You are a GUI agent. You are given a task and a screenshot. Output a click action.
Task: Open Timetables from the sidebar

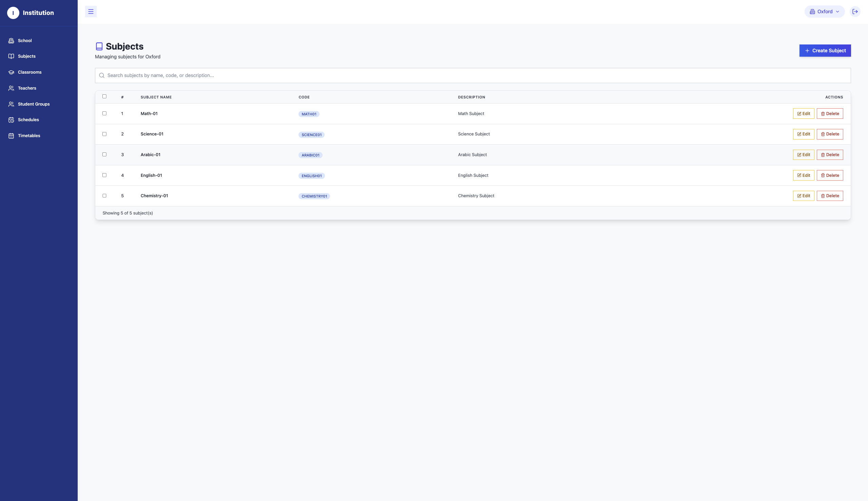point(28,135)
